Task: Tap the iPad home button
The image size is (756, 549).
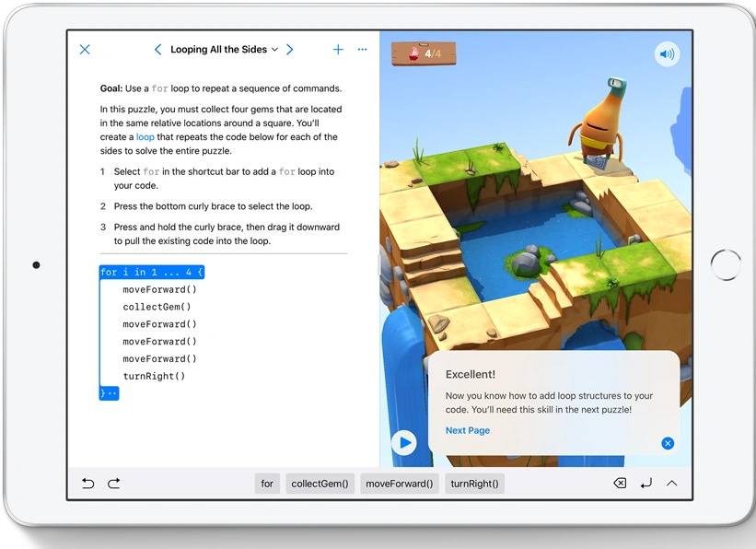Action: tap(726, 265)
